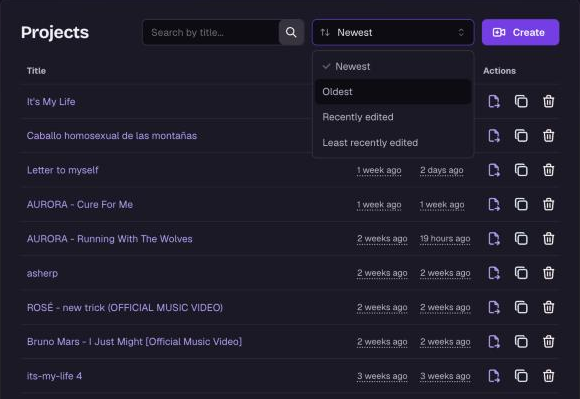Duplicate the asherp project
The width and height of the screenshot is (580, 399).
point(521,273)
